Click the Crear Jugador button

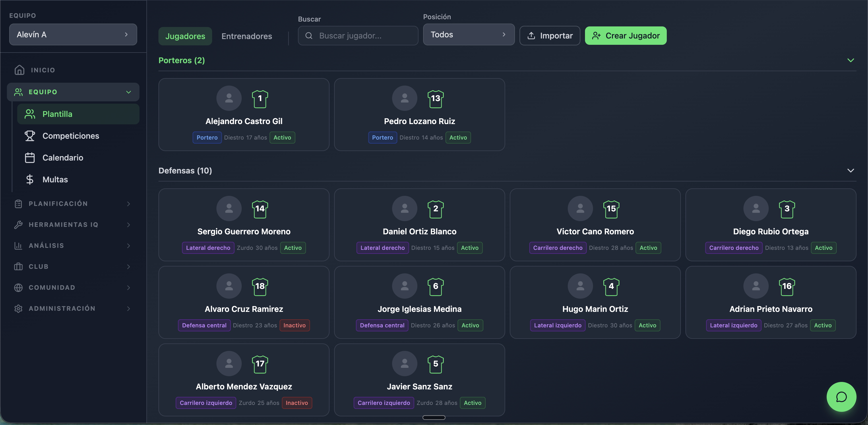626,36
